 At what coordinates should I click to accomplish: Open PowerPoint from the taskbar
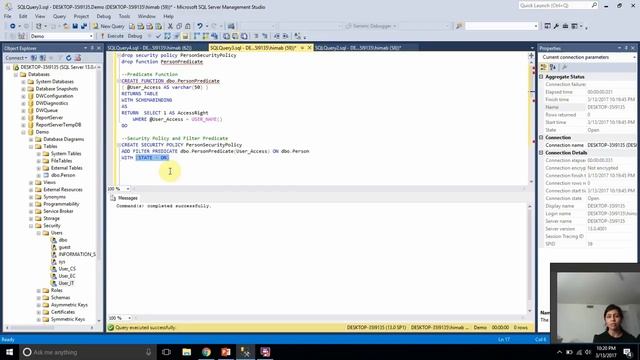[226, 352]
